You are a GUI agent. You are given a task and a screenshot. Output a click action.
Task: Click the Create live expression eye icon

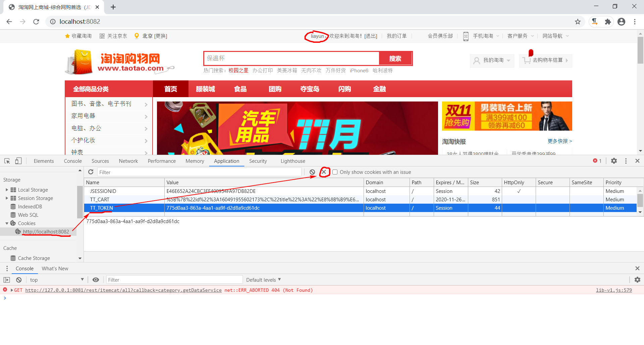pos(96,280)
